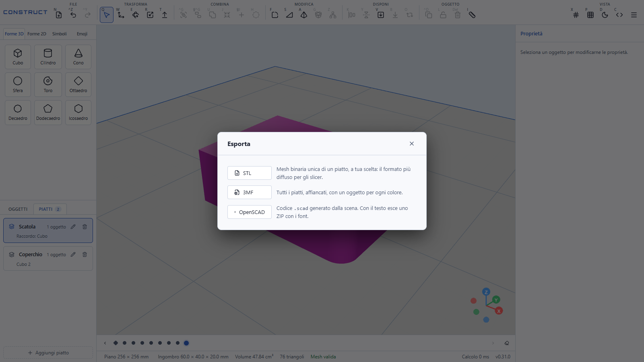Screen dimensions: 644x362
Task: Click the upward arrow tool in TRASFORMA
Action: point(165,15)
